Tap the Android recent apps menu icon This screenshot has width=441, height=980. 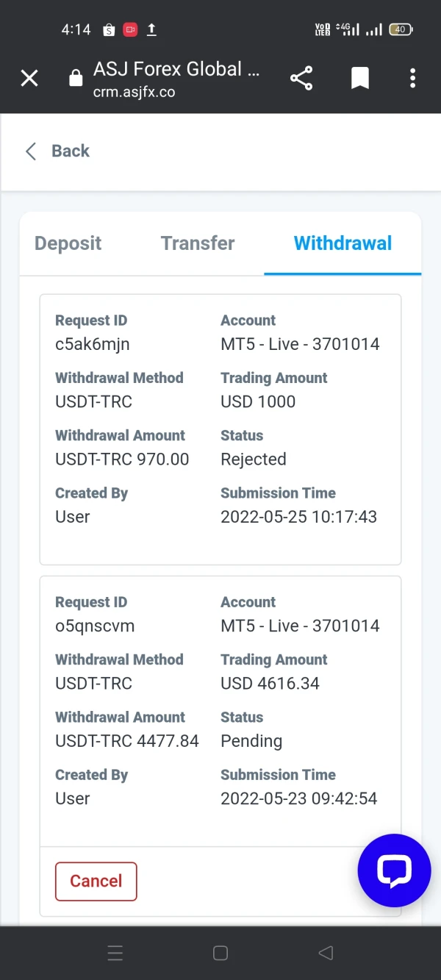coord(115,954)
